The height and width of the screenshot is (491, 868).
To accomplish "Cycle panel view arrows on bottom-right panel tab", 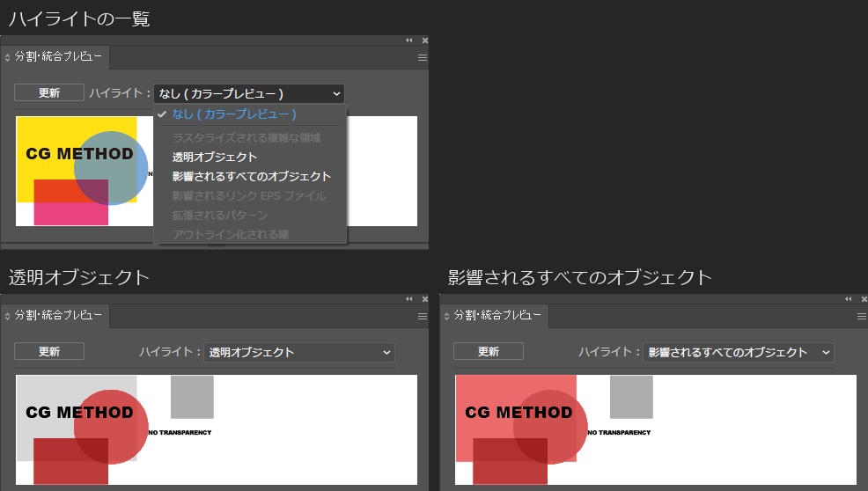I will (x=446, y=316).
